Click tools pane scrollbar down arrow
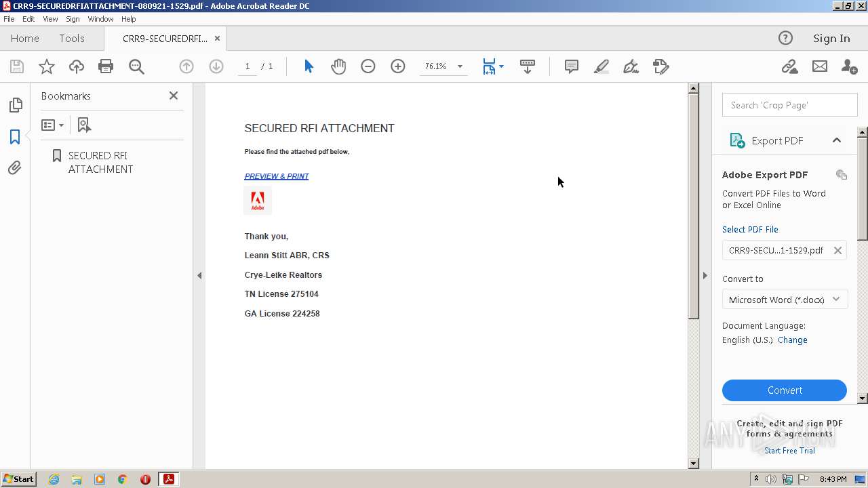Screen dimensions: 868x488 point(863,399)
